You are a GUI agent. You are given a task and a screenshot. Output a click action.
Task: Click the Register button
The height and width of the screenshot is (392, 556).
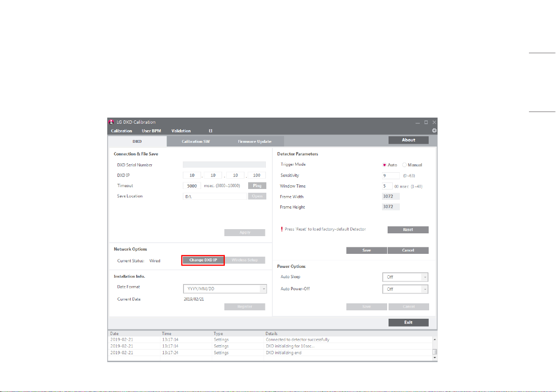coord(245,307)
